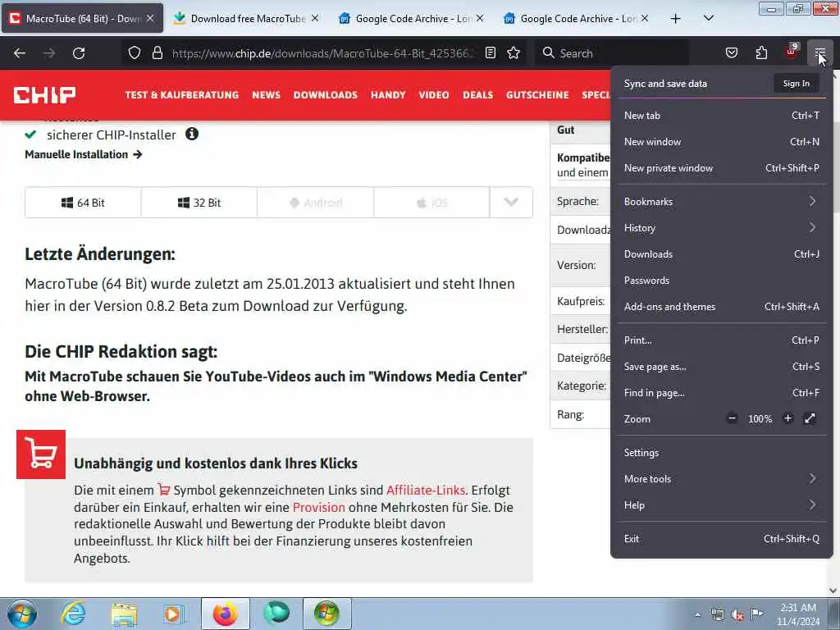Switch to first Google Code Archive tab
840x630 pixels.
pyautogui.click(x=412, y=19)
